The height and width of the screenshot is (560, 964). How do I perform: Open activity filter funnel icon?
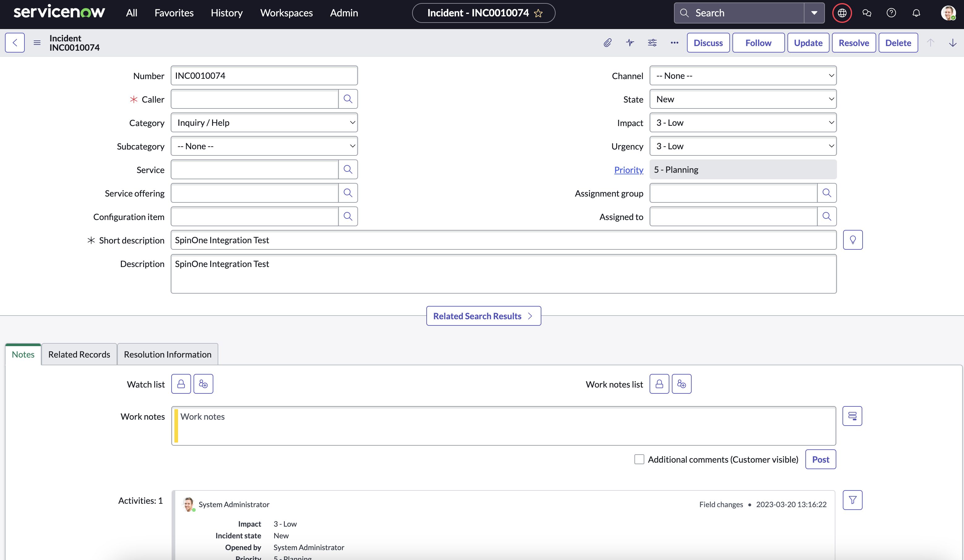tap(852, 500)
